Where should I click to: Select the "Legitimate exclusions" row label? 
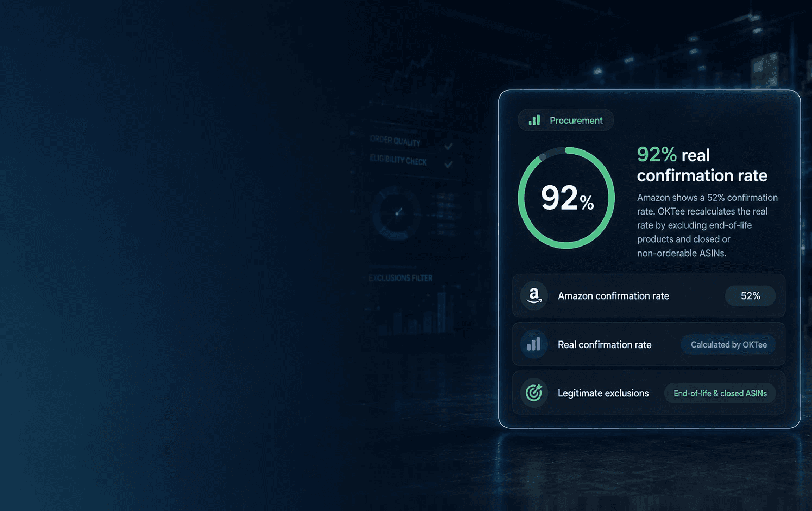[603, 393]
